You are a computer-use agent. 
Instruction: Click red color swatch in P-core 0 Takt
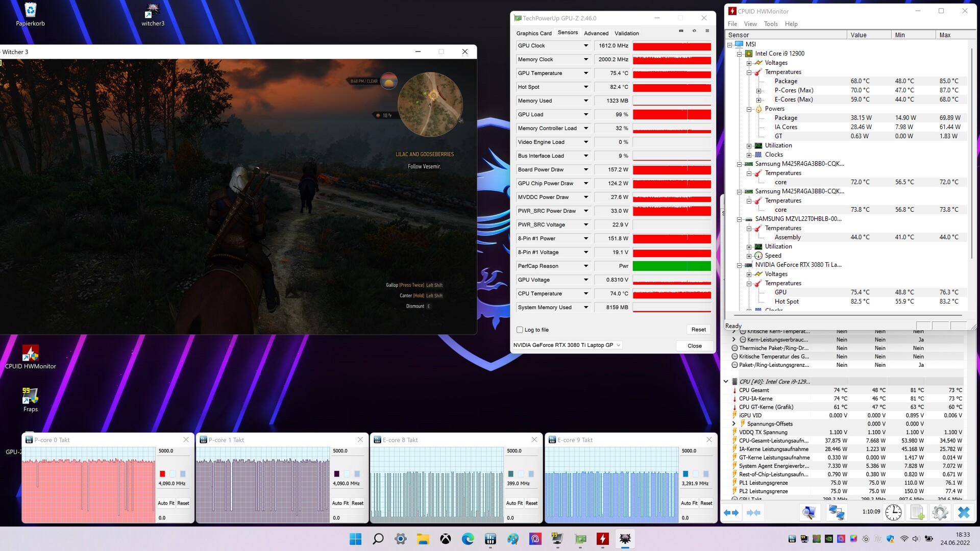(162, 474)
